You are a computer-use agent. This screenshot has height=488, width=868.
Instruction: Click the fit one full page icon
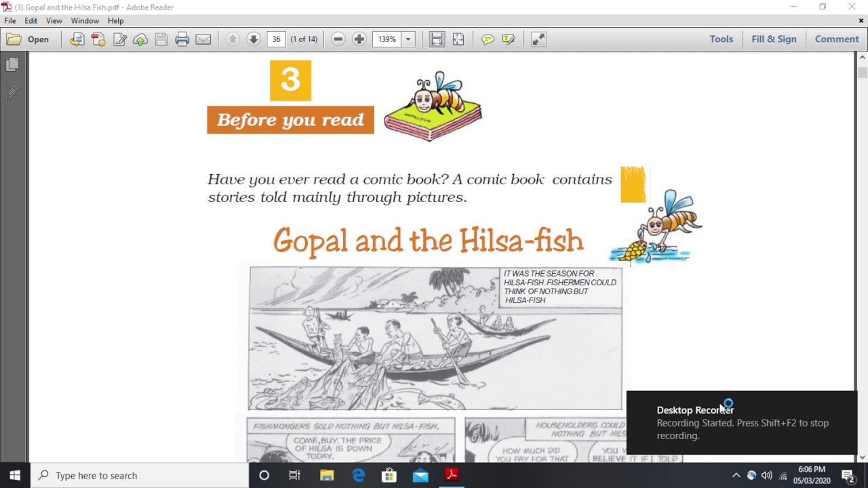coord(458,39)
